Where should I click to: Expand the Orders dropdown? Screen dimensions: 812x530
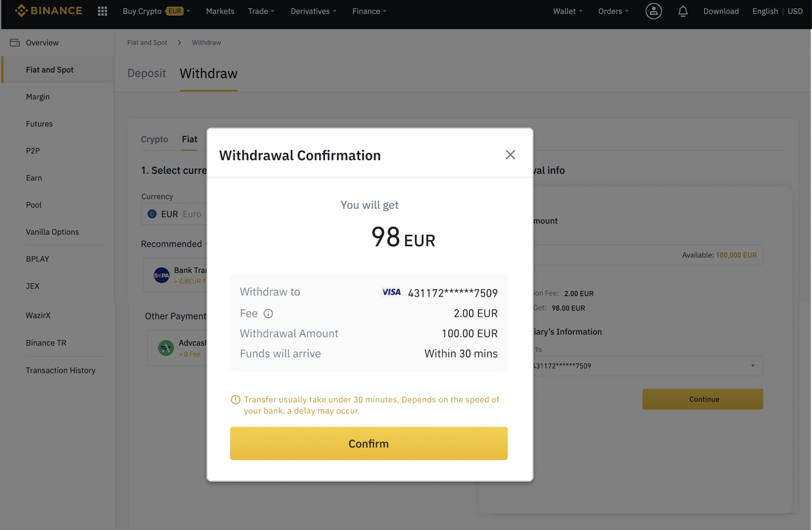[613, 11]
